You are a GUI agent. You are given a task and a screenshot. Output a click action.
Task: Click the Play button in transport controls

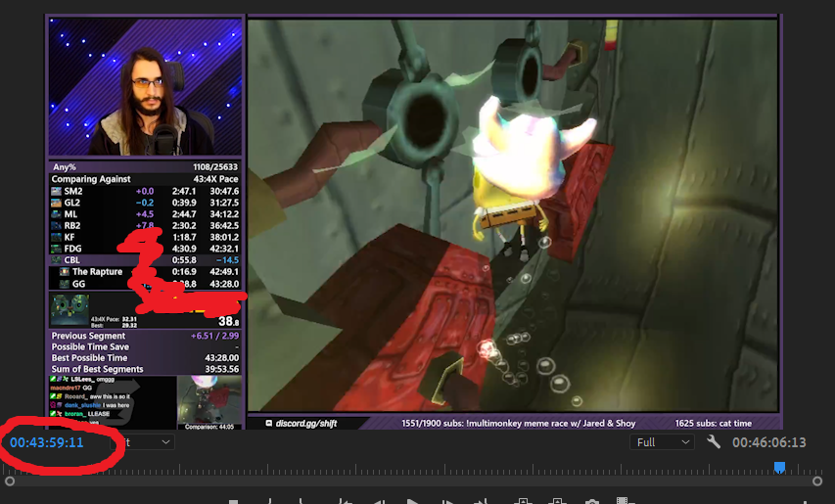[x=412, y=501]
